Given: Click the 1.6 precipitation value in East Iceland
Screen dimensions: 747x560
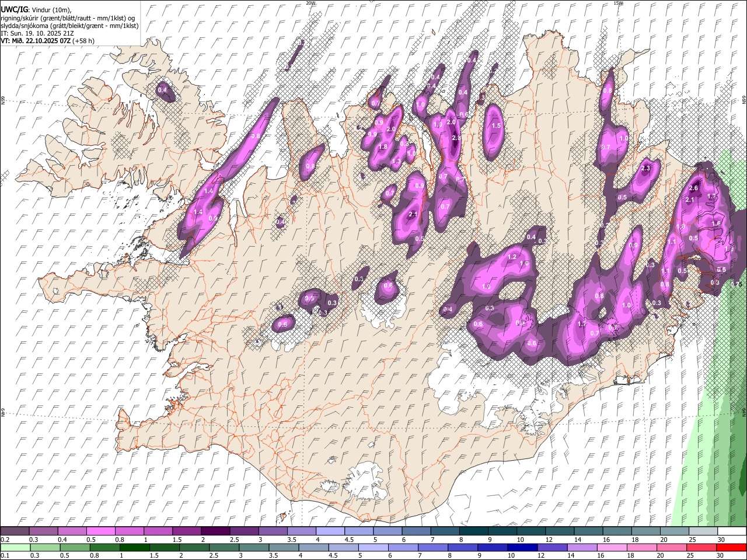Looking at the screenshot, I should [716, 223].
